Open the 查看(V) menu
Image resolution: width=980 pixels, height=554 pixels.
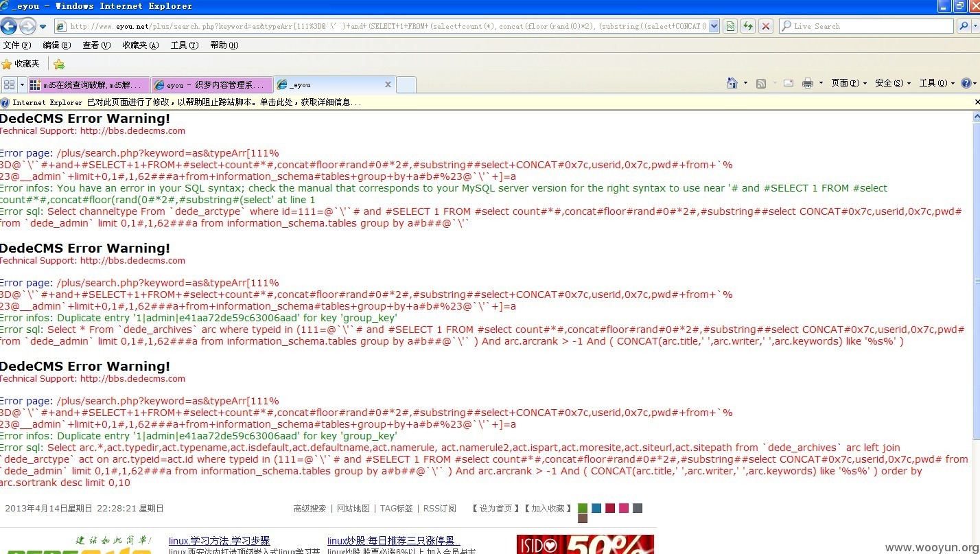(x=96, y=45)
